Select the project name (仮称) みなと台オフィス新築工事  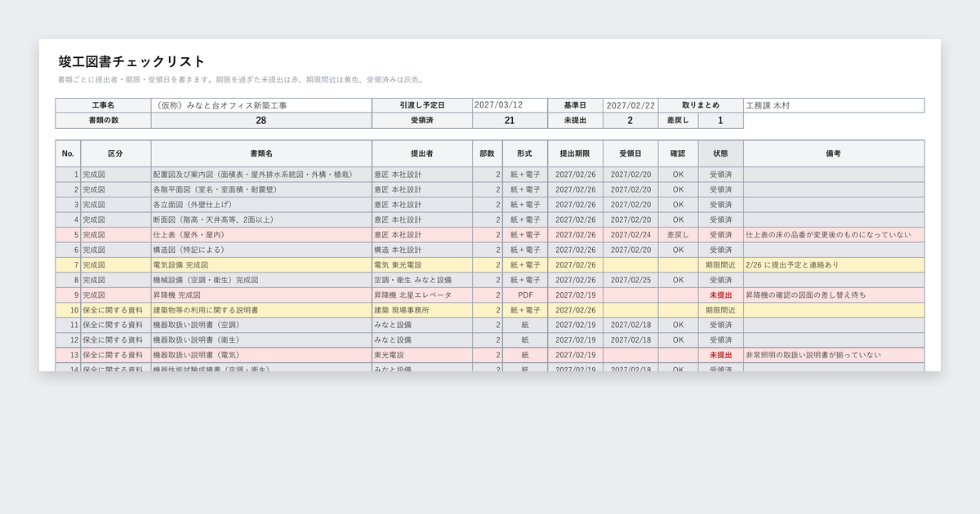(x=261, y=105)
